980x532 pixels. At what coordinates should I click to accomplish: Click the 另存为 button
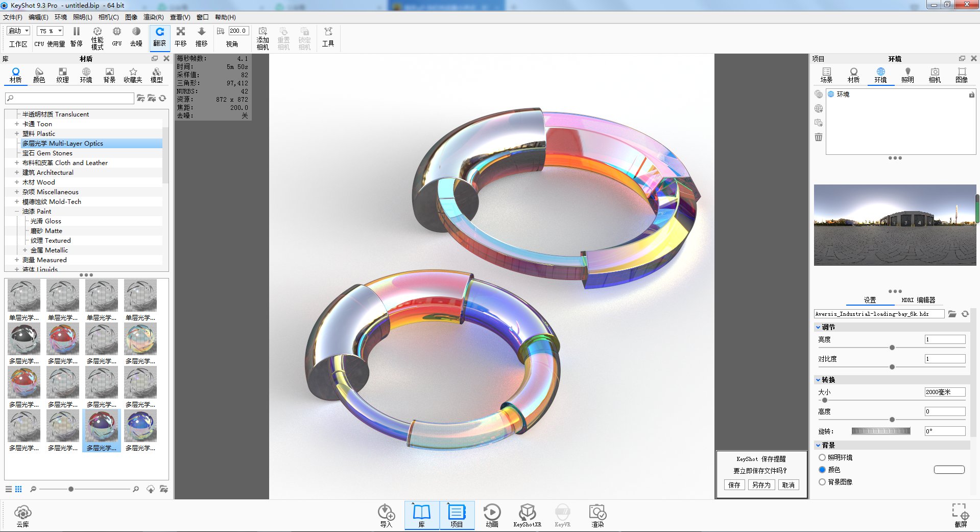(761, 485)
